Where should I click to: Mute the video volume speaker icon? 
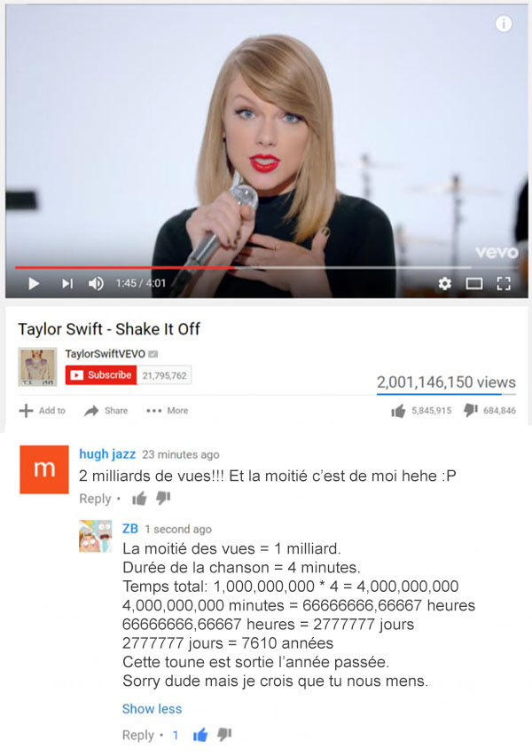[96, 283]
